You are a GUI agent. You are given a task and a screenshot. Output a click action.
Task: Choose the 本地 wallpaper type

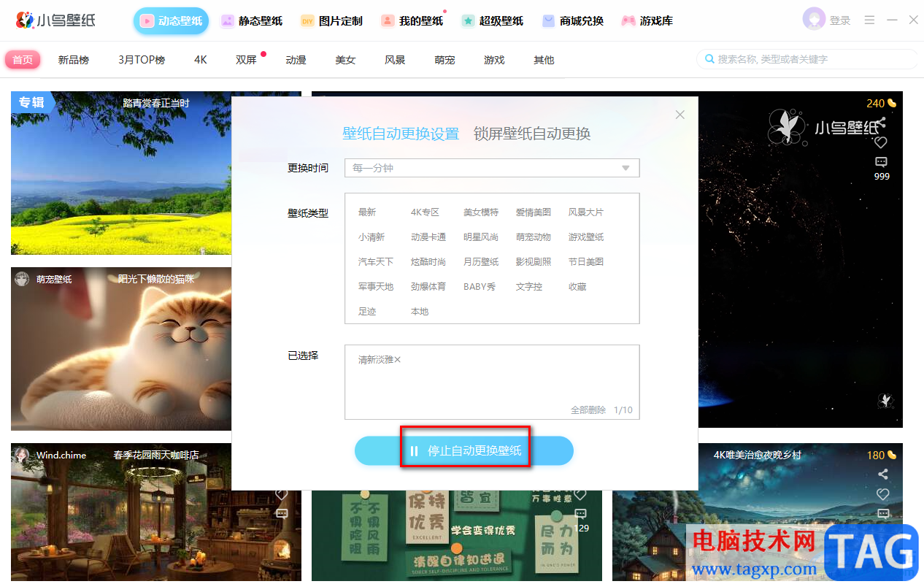pos(420,312)
